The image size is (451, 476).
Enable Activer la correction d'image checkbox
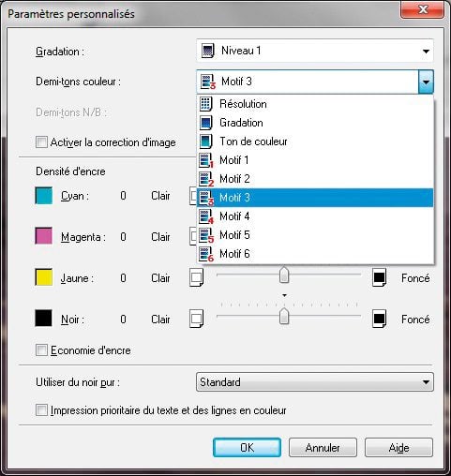pyautogui.click(x=41, y=142)
